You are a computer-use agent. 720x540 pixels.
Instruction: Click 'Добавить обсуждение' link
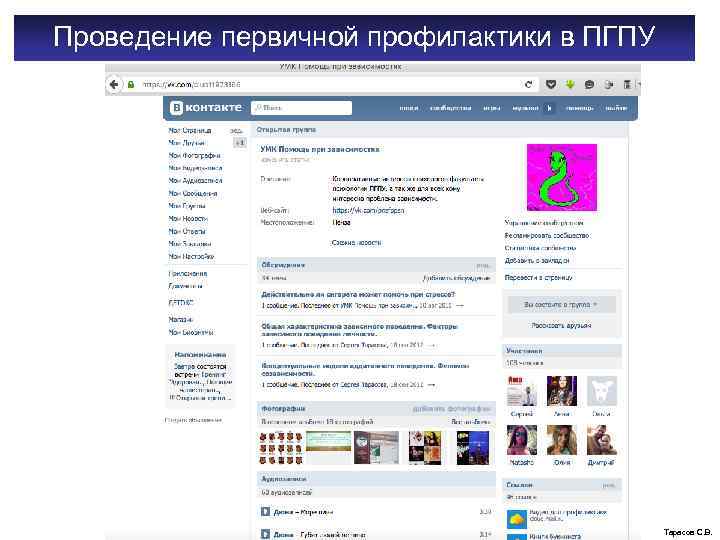[456, 278]
